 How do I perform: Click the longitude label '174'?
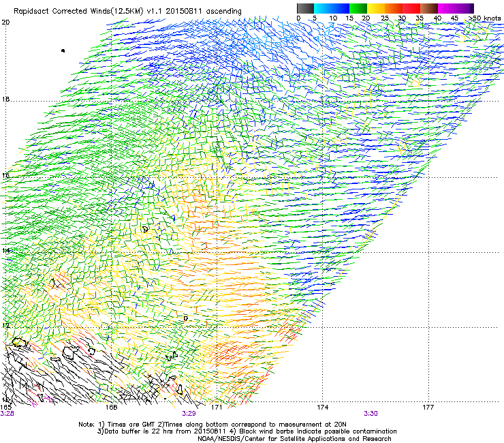coord(322,408)
